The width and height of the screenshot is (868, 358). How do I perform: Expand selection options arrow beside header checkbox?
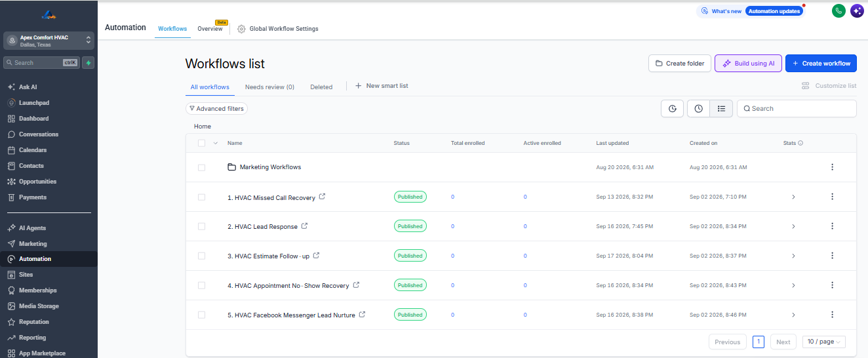pos(216,143)
